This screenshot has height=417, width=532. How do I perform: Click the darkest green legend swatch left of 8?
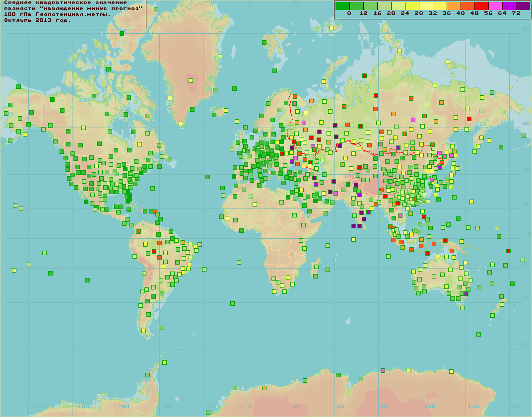point(342,5)
